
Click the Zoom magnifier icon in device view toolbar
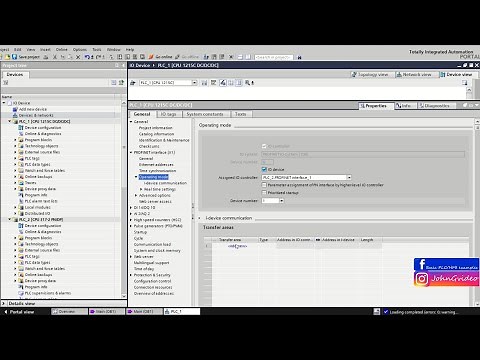tap(248, 83)
